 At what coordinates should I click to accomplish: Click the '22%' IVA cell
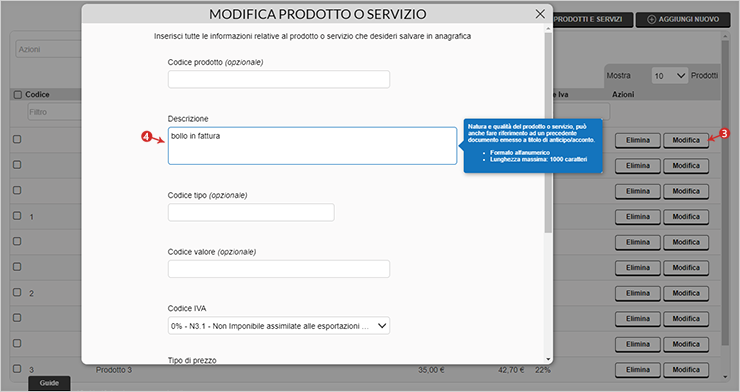(543, 370)
